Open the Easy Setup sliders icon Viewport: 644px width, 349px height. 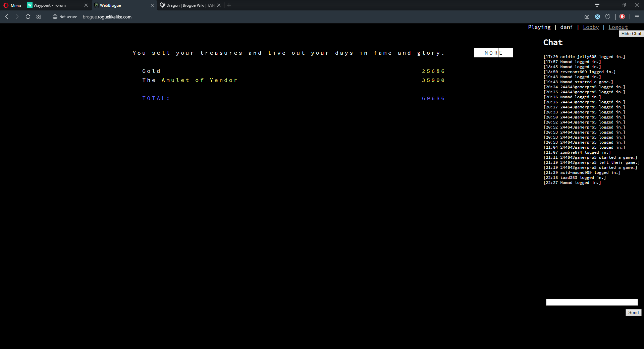pos(637,17)
